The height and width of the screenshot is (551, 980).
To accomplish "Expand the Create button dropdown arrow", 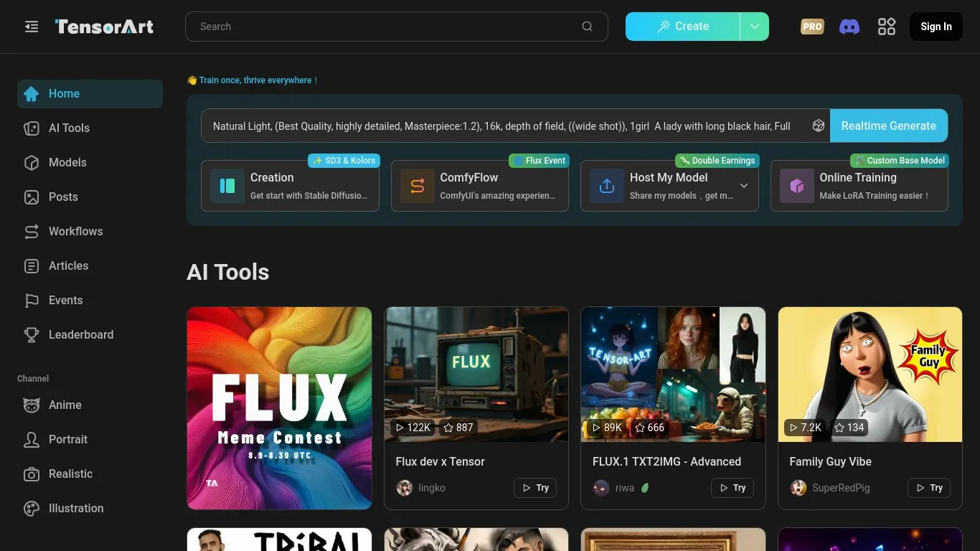I will 754,27.
